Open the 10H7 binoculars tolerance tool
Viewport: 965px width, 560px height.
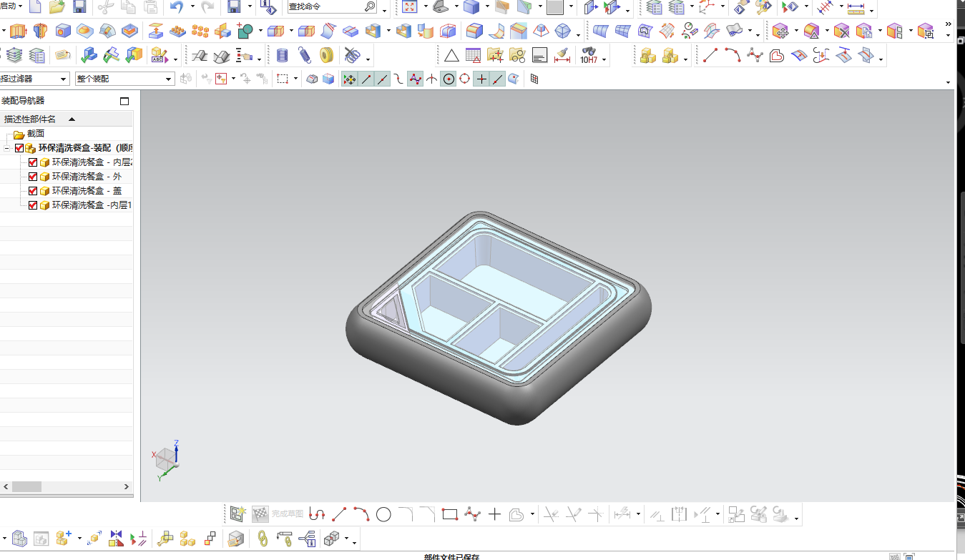tap(589, 55)
